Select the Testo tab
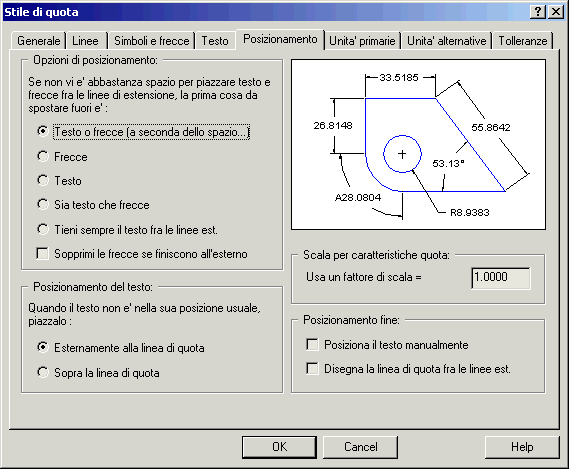 (215, 41)
